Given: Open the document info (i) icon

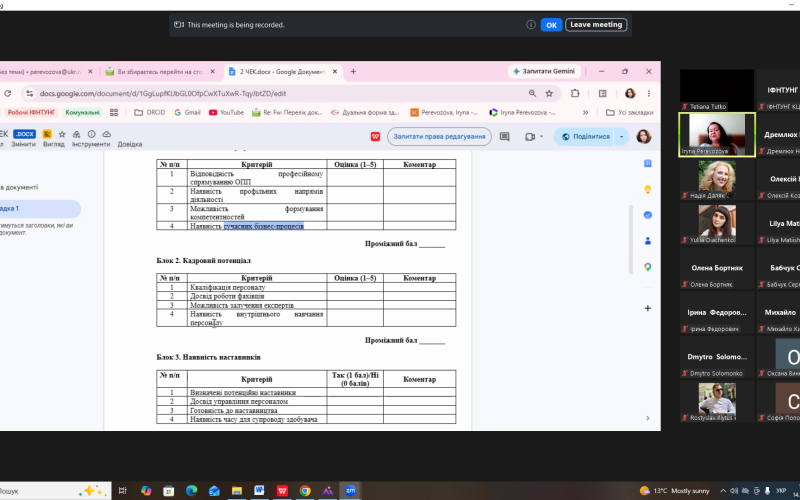Looking at the screenshot, I should coord(91,134).
